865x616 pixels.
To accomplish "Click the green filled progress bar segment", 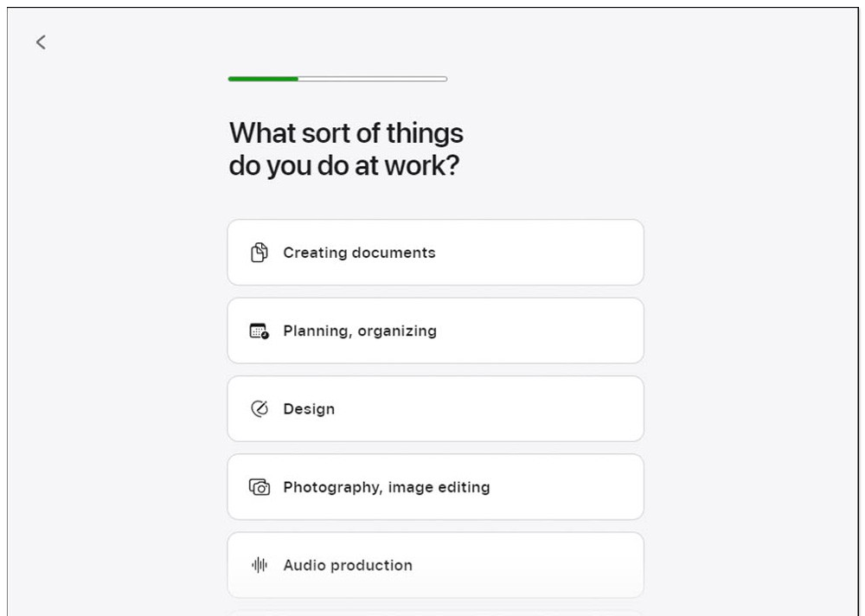I will pos(263,79).
